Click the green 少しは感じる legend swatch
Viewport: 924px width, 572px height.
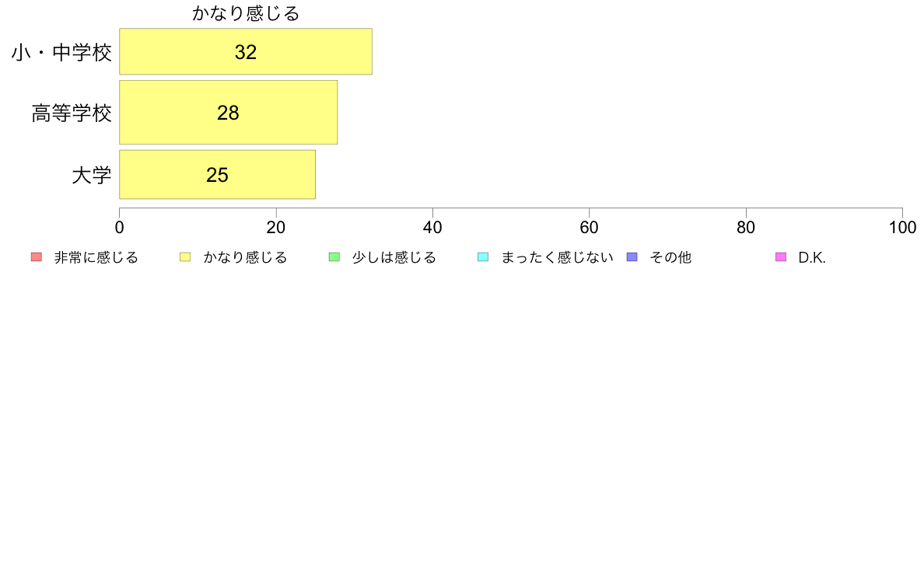pyautogui.click(x=334, y=256)
